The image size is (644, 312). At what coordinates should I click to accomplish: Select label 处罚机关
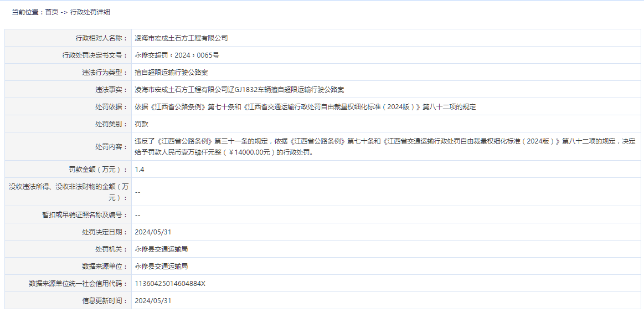(x=111, y=249)
